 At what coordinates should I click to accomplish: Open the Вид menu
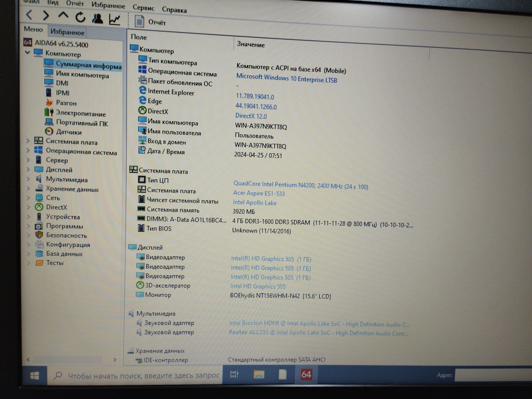(53, 2)
